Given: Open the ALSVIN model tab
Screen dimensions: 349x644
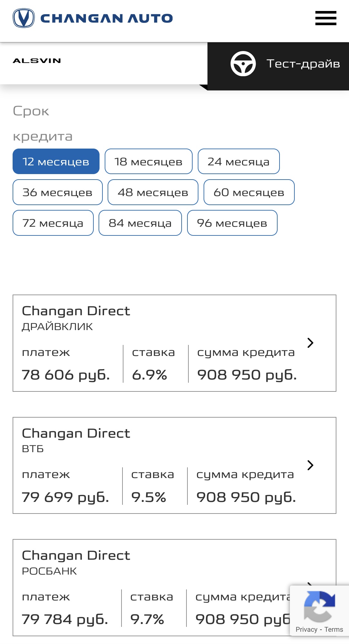Looking at the screenshot, I should point(37,61).
